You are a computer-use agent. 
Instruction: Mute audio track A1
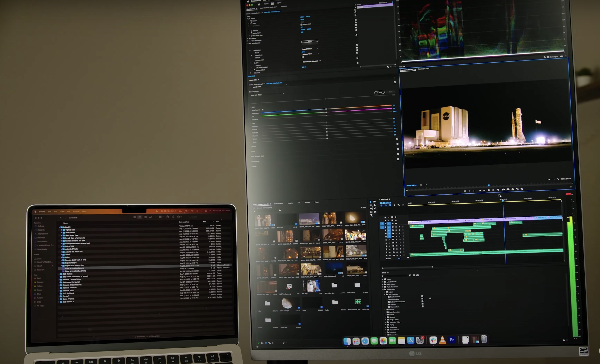click(396, 227)
